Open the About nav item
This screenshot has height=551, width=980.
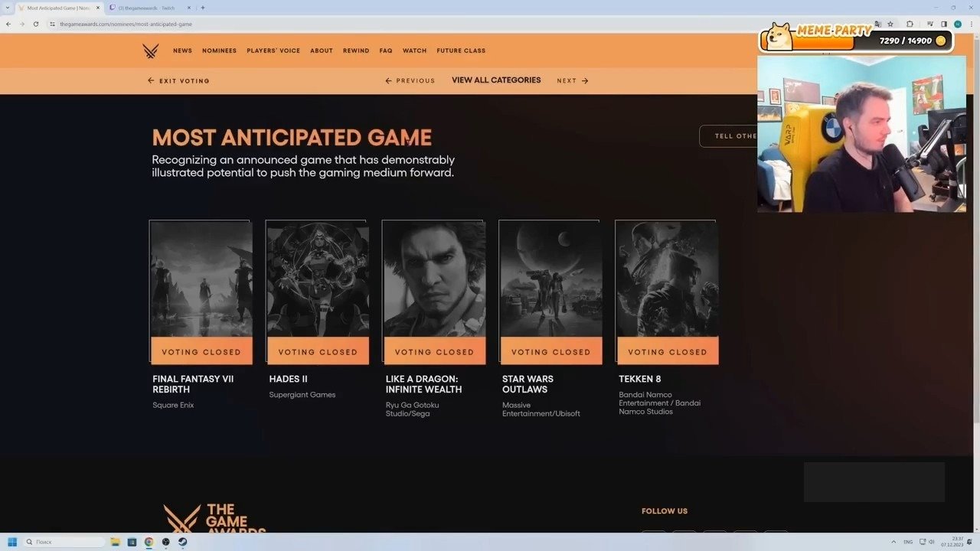[322, 51]
